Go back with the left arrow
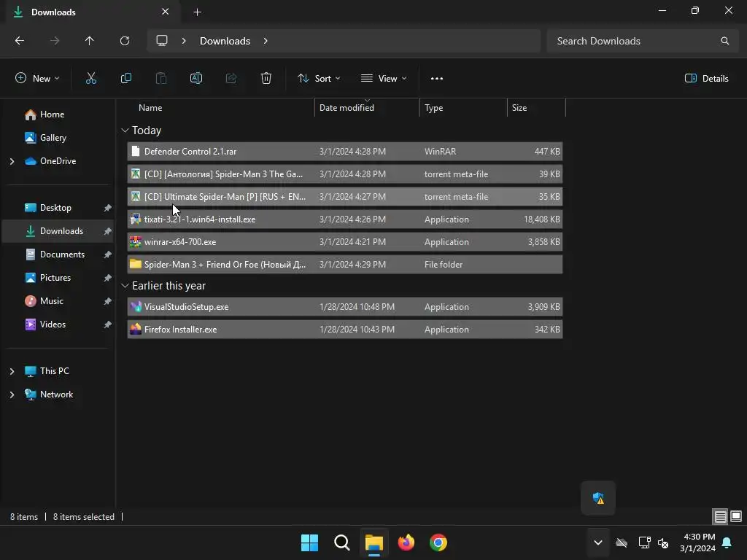 coord(20,41)
